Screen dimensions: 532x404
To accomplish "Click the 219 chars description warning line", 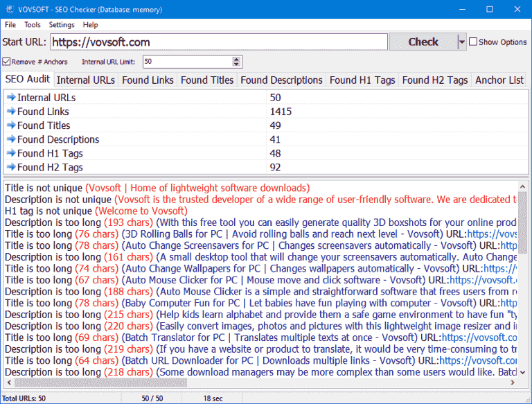I will [260, 349].
